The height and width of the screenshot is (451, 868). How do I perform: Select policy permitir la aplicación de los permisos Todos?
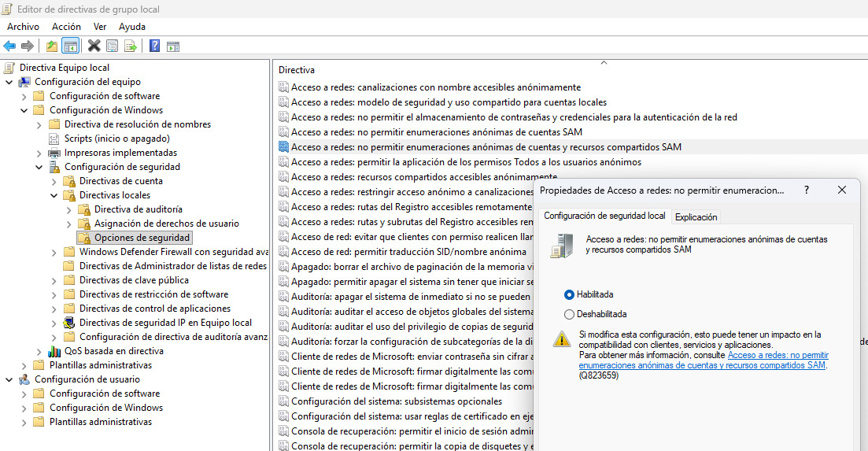pos(466,162)
